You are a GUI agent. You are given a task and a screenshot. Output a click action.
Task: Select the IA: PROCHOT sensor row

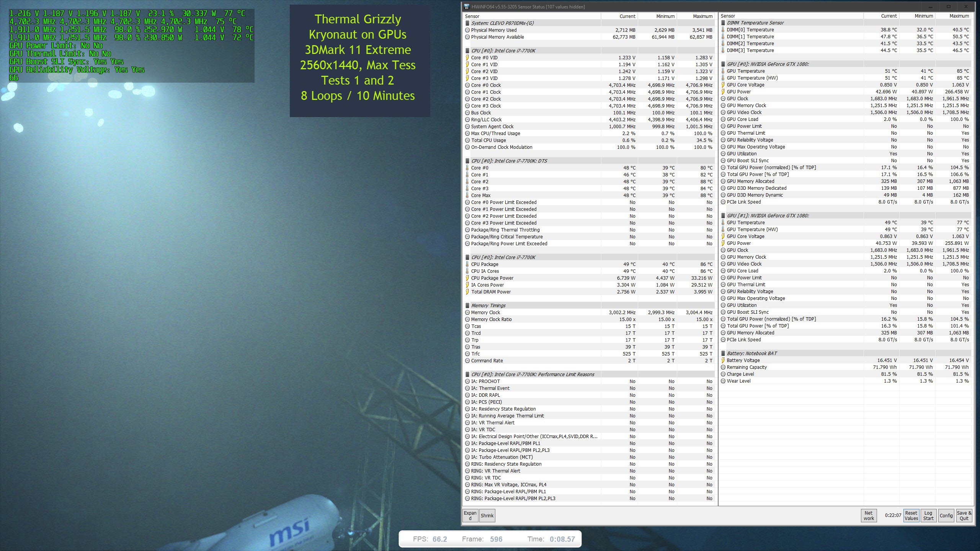(x=485, y=381)
